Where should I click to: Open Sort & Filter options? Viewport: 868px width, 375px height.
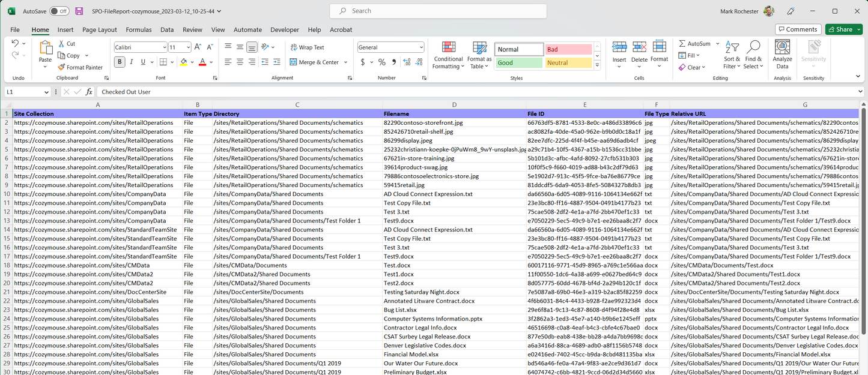pos(732,55)
